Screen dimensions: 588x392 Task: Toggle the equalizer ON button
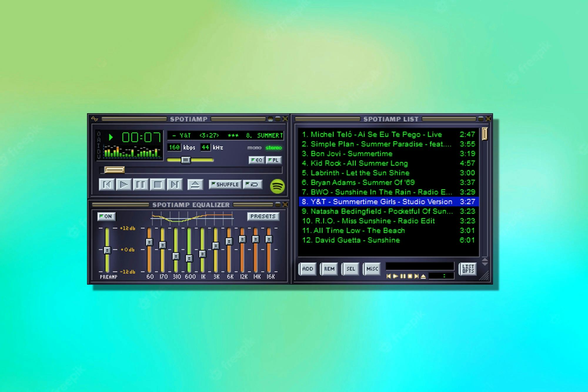pyautogui.click(x=106, y=216)
